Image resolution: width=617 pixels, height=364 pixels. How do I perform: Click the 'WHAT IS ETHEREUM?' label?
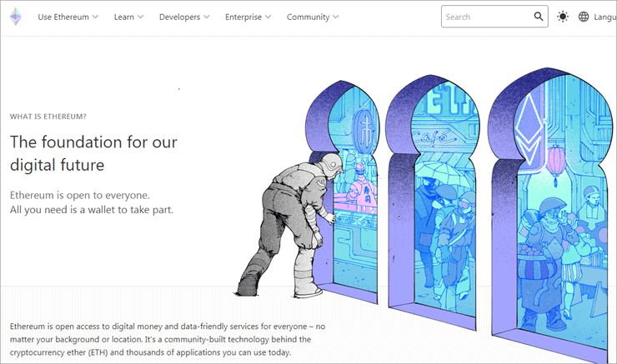(x=48, y=117)
